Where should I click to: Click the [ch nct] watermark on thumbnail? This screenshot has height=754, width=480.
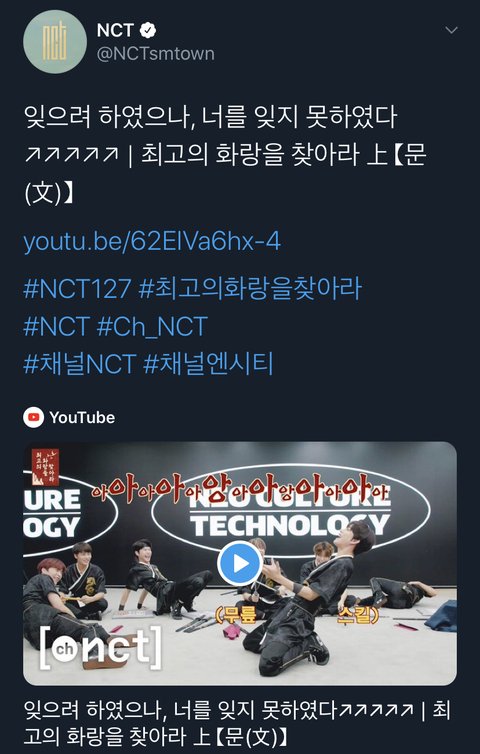100,648
